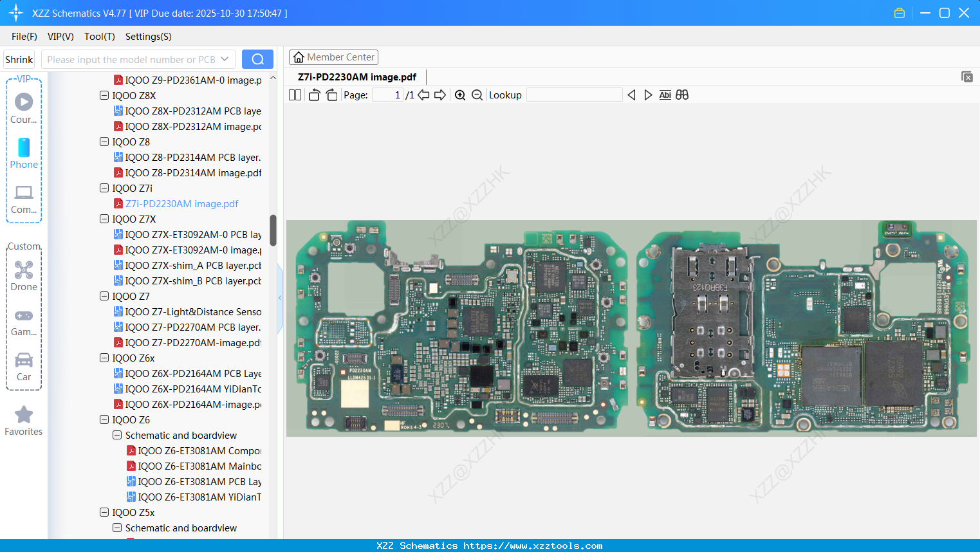980x552 pixels.
Task: Click the tree panel vertical scrollbar thumb
Action: [273, 230]
